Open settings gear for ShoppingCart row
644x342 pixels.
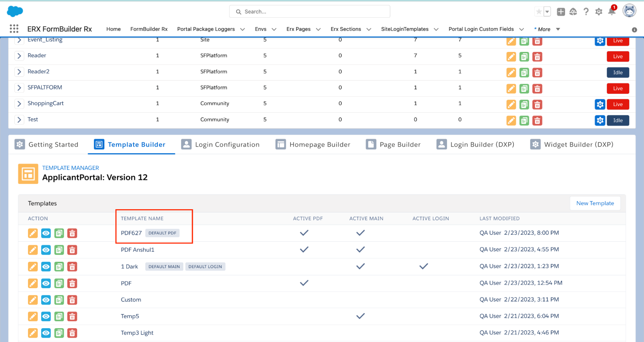600,104
